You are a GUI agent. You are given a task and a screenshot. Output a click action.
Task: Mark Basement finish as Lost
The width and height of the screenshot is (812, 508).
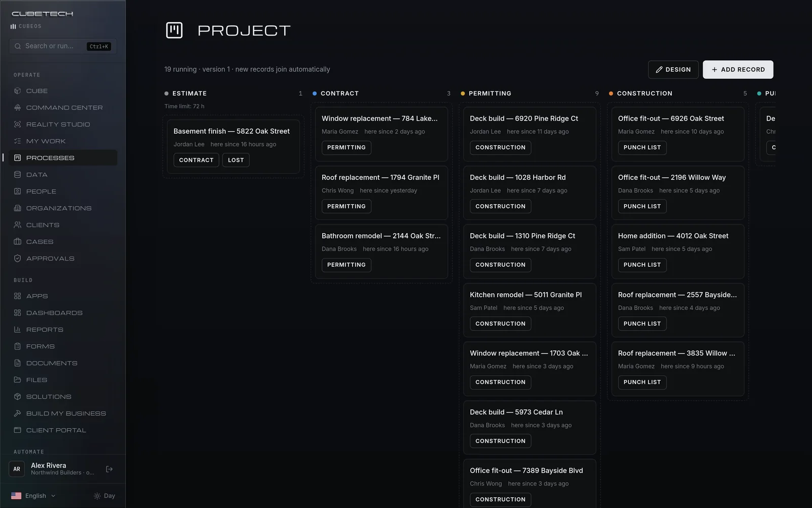click(x=236, y=160)
